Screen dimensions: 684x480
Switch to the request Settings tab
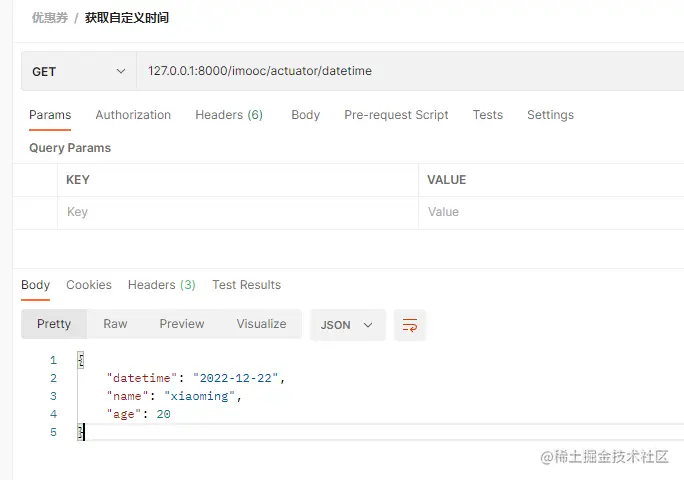(550, 115)
